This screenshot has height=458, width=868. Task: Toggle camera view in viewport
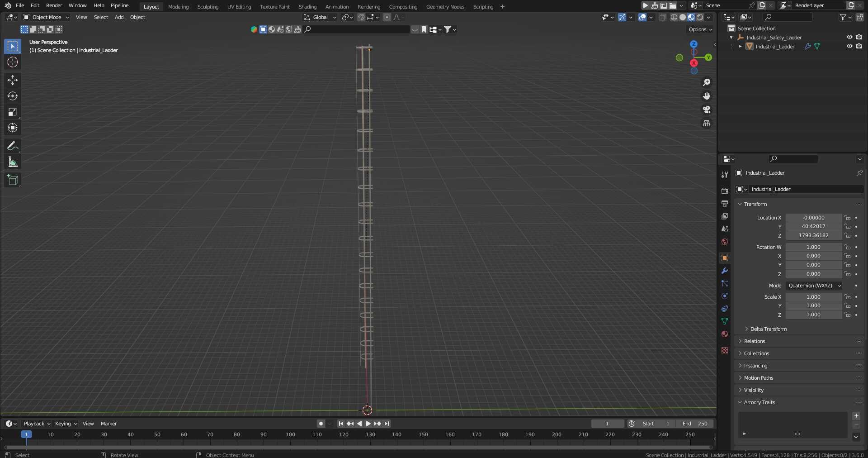(707, 110)
